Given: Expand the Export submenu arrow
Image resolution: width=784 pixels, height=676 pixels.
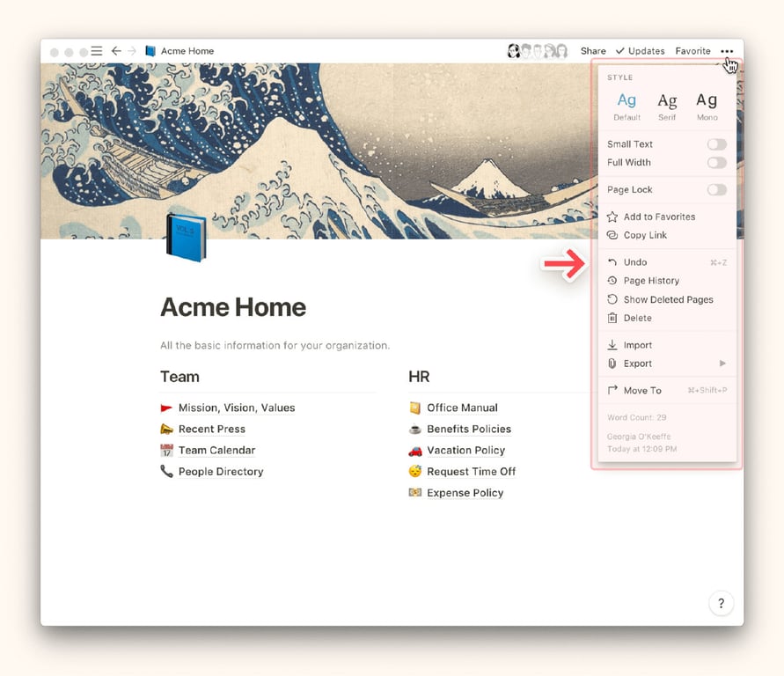Looking at the screenshot, I should 722,364.
